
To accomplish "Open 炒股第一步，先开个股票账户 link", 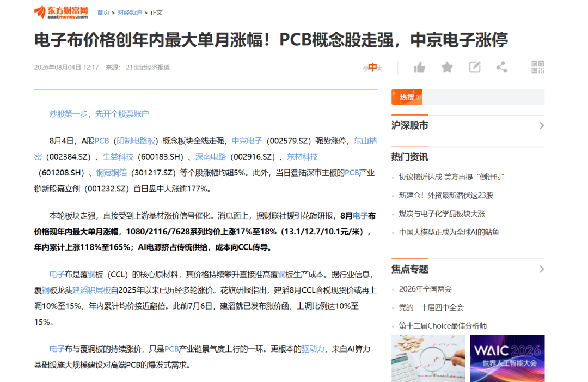I will click(99, 114).
